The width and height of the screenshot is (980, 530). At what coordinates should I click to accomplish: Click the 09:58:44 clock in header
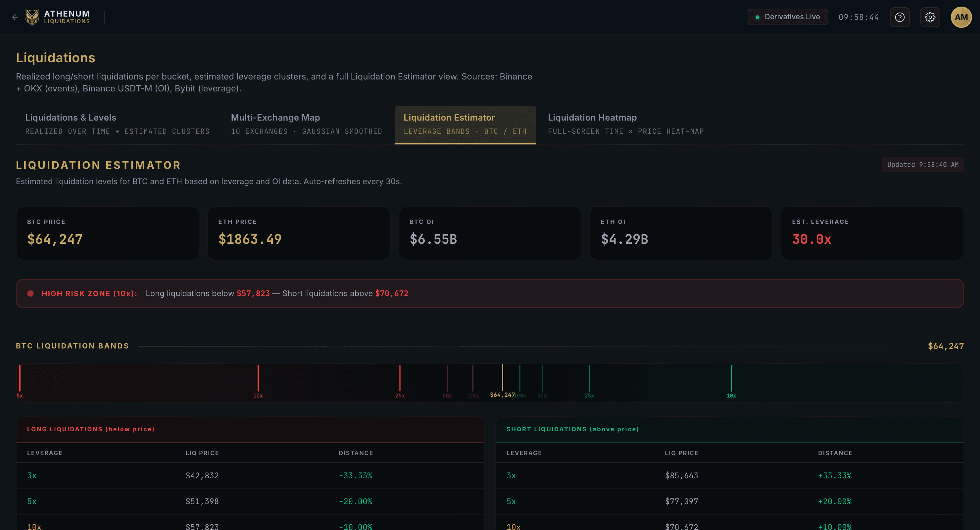(858, 17)
